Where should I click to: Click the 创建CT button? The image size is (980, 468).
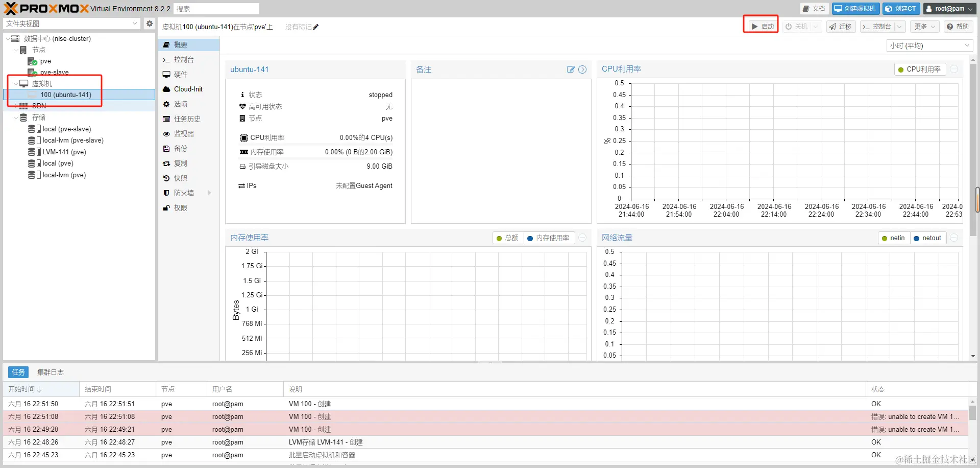click(901, 9)
